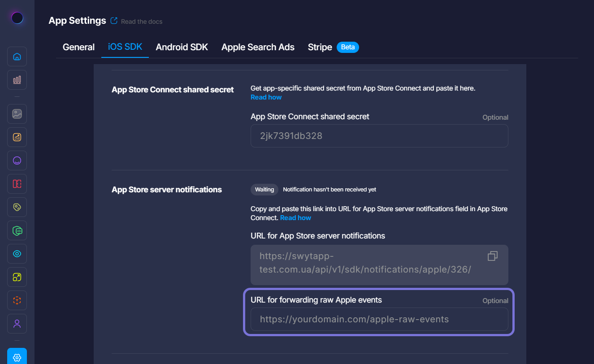
Task: Click Read how under server notifications
Action: [295, 218]
